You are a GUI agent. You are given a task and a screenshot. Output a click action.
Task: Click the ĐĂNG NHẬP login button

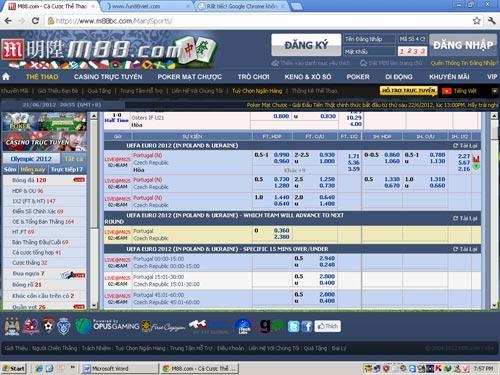463,45
